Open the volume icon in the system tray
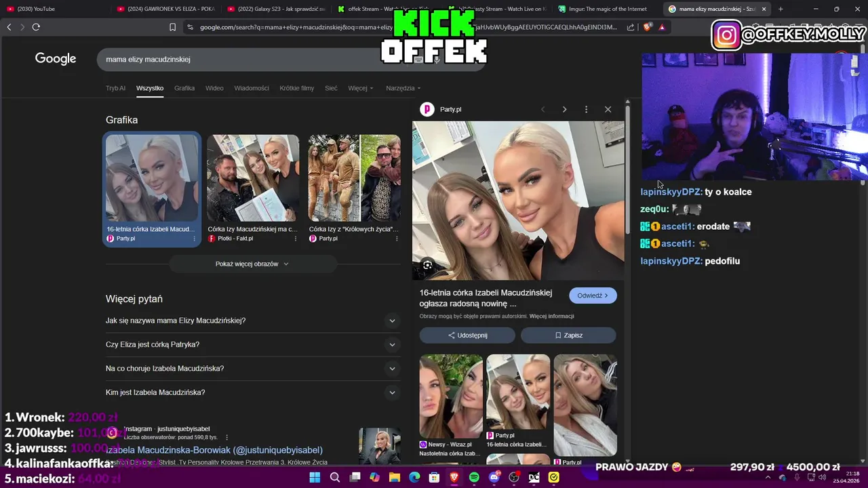Image resolution: width=868 pixels, height=488 pixels. [823, 477]
